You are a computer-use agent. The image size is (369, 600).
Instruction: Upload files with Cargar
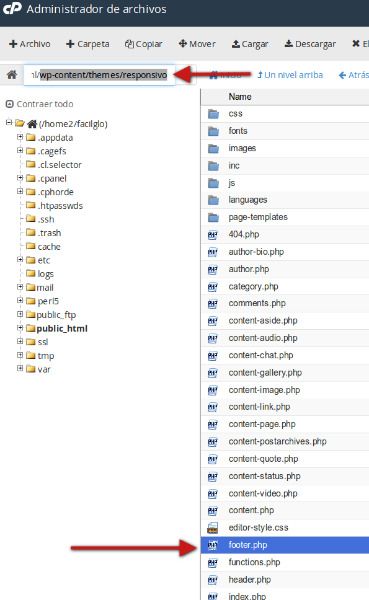250,44
